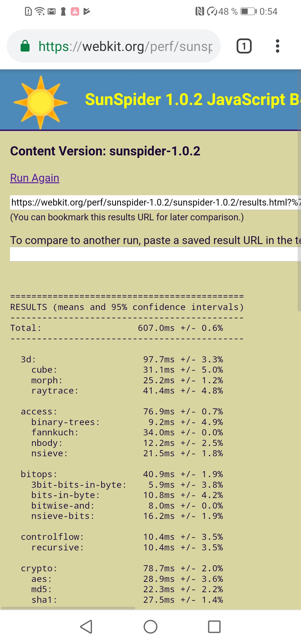Tap the Total 607.0ms result line
Screen dimensions: 301x644
point(116,328)
